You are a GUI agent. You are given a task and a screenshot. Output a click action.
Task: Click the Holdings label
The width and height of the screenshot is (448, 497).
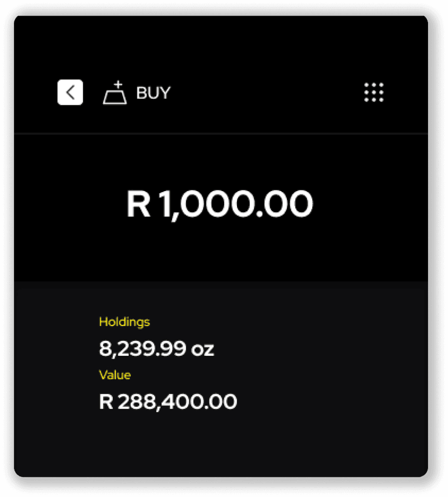124,322
